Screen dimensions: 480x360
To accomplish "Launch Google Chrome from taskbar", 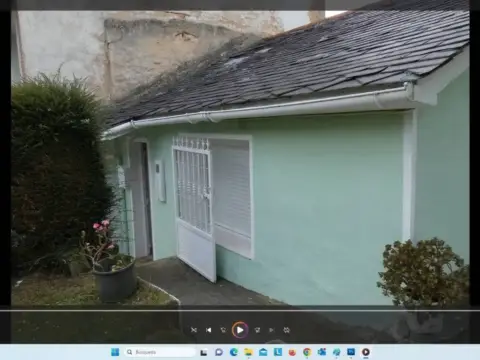I will point(307,352).
